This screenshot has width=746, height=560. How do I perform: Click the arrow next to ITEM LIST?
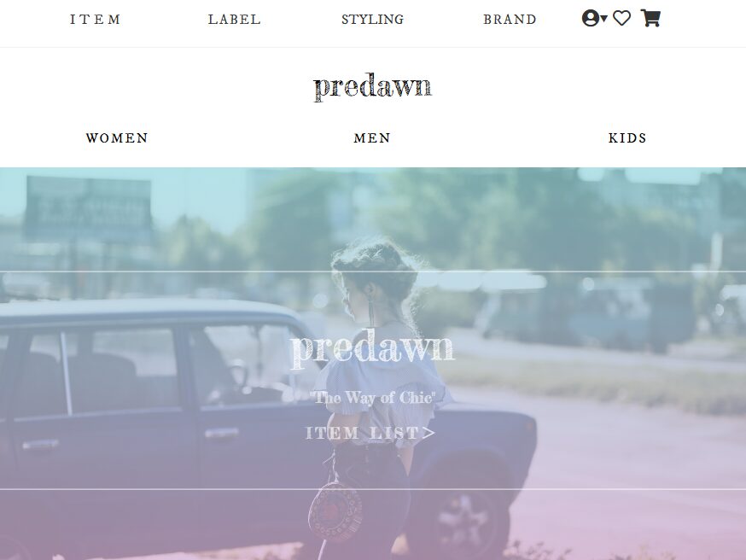[429, 433]
